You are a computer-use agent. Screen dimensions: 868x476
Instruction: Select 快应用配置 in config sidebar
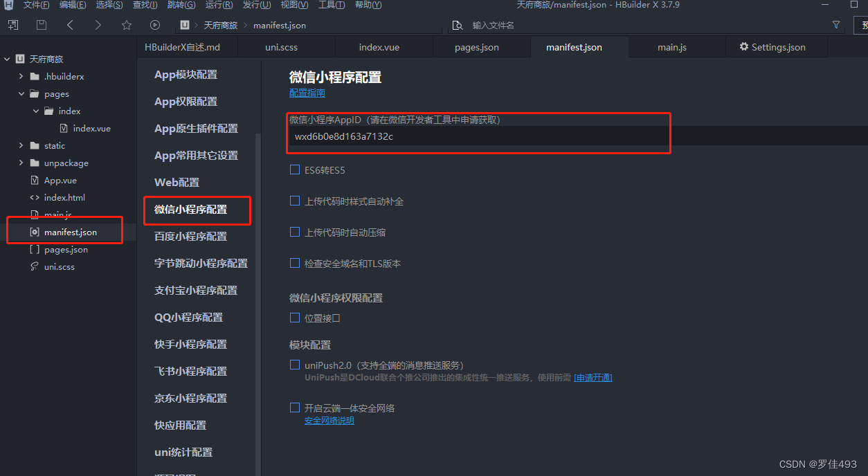coord(180,425)
